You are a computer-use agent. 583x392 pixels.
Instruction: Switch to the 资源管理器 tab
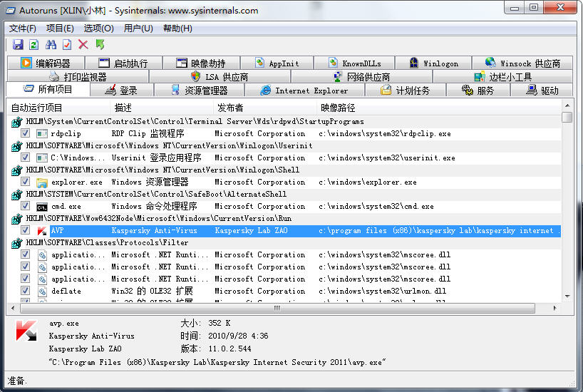200,91
